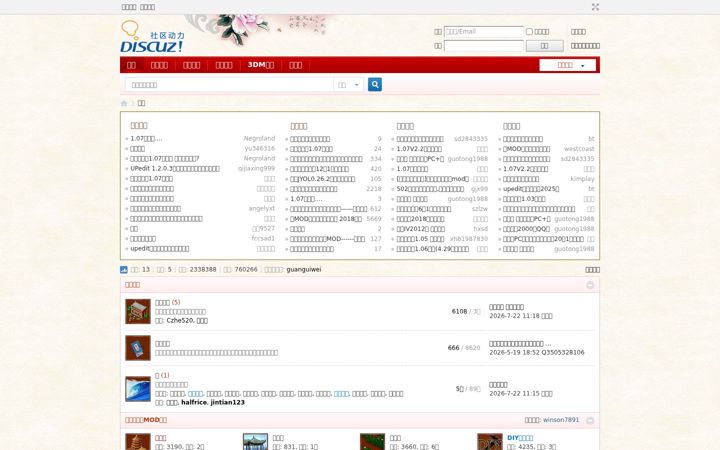This screenshot has height=450, width=720.
Task: Open author yu346316's profile
Action: (x=259, y=148)
